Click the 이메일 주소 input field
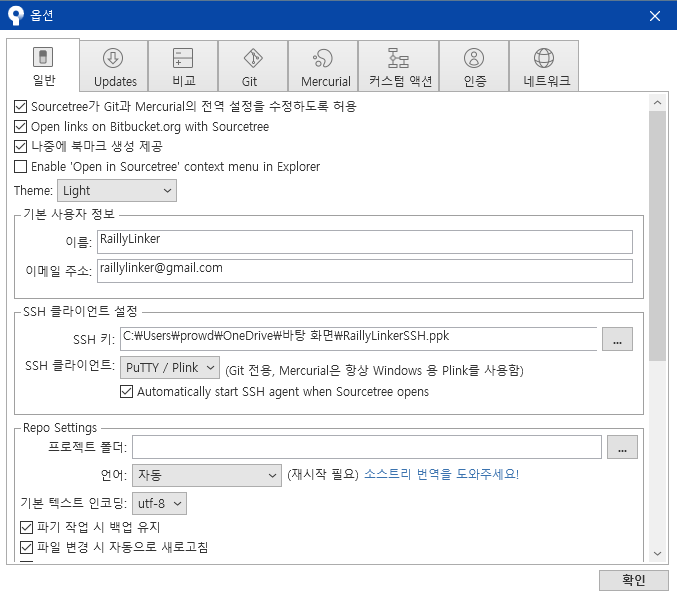Image resolution: width=677 pixels, height=598 pixels. coord(365,271)
